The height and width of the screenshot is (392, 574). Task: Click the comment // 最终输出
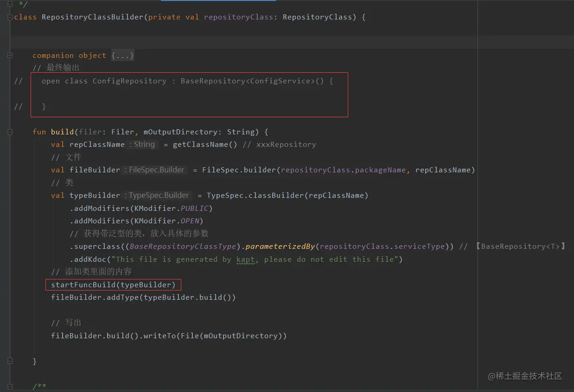click(56, 68)
